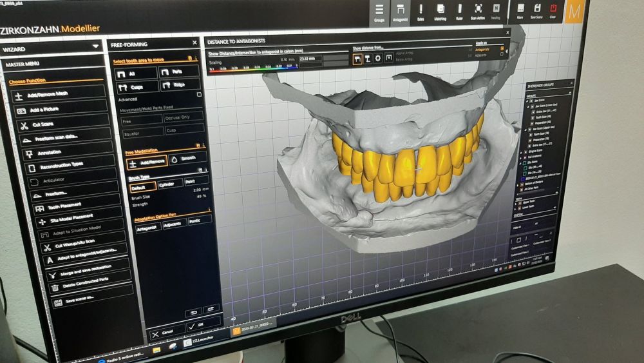Expand the Gingiva Scans tree node
The width and height of the screenshot is (644, 363).
coord(521,153)
